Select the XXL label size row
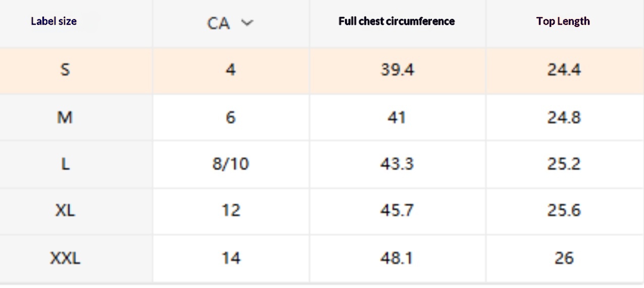 point(65,259)
